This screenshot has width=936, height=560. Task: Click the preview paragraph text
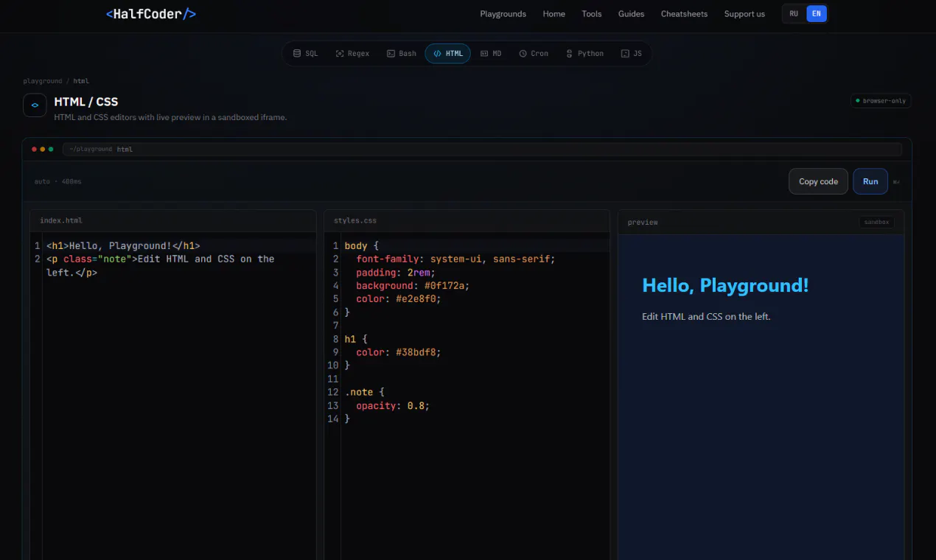706,316
